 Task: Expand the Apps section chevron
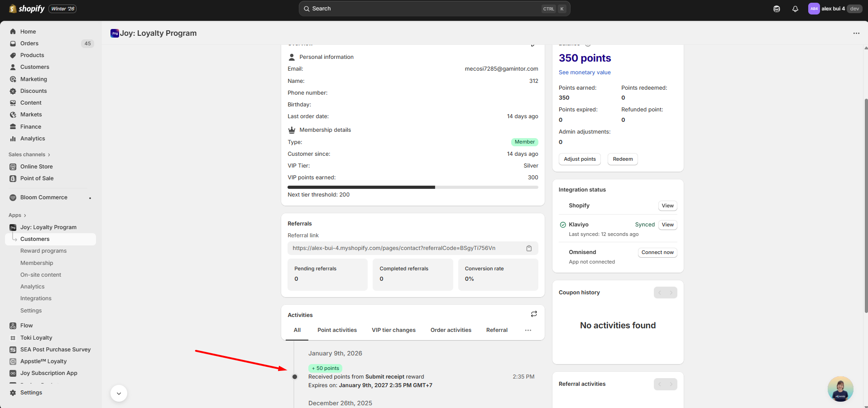[x=25, y=216]
